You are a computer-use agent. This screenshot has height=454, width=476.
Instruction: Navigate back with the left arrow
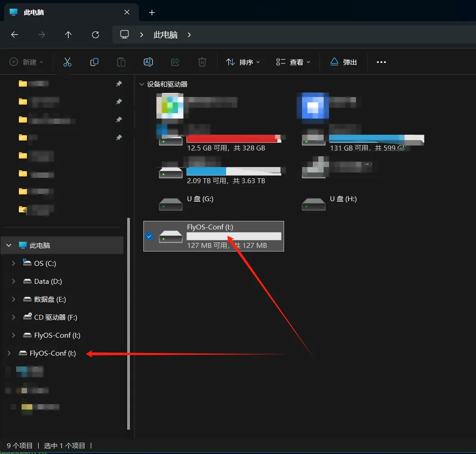point(15,35)
